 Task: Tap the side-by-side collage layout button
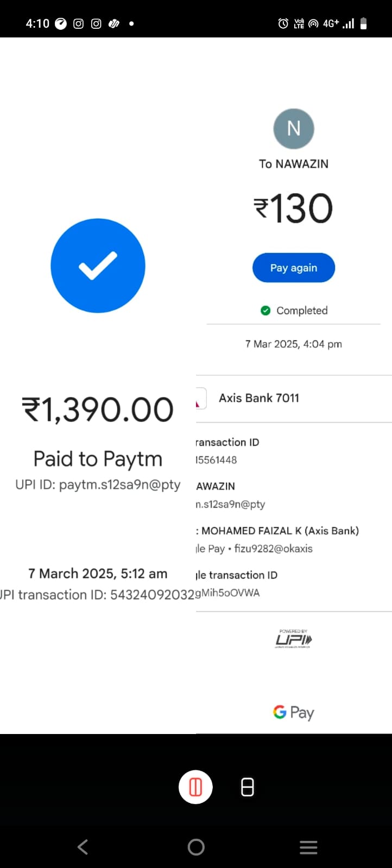coord(195,787)
